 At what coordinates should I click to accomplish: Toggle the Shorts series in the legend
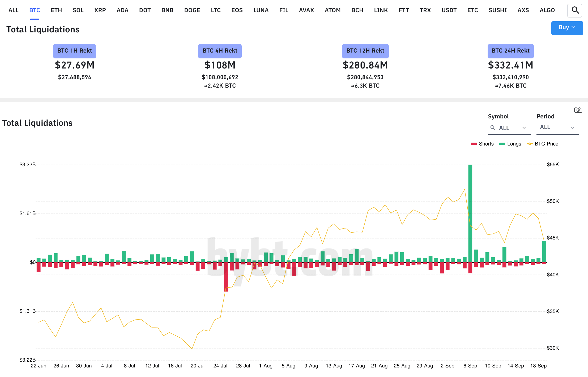tap(486, 144)
